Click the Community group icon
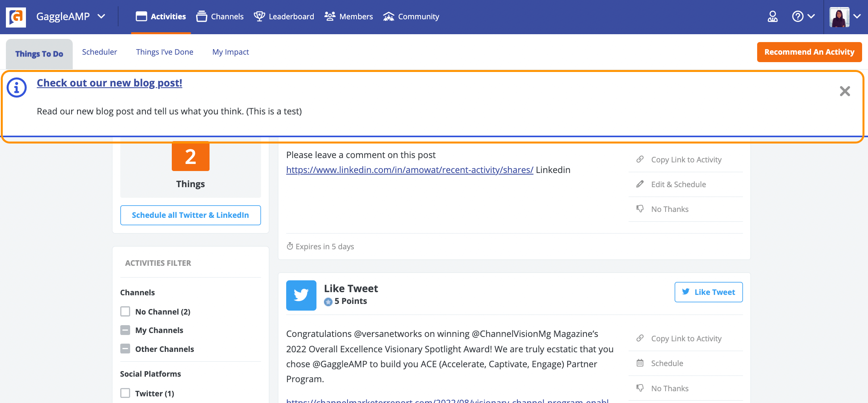The image size is (868, 403). [388, 17]
